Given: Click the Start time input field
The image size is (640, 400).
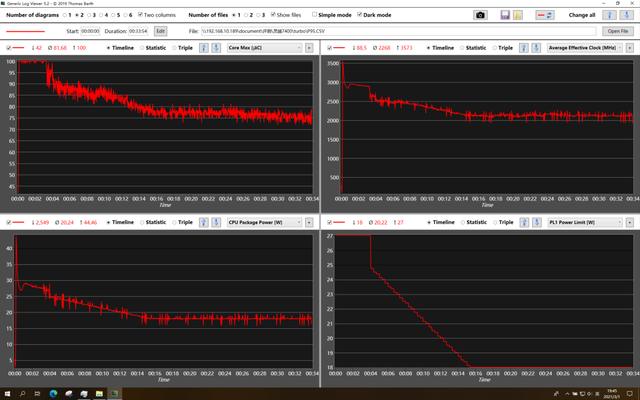Looking at the screenshot, I should coord(90,31).
